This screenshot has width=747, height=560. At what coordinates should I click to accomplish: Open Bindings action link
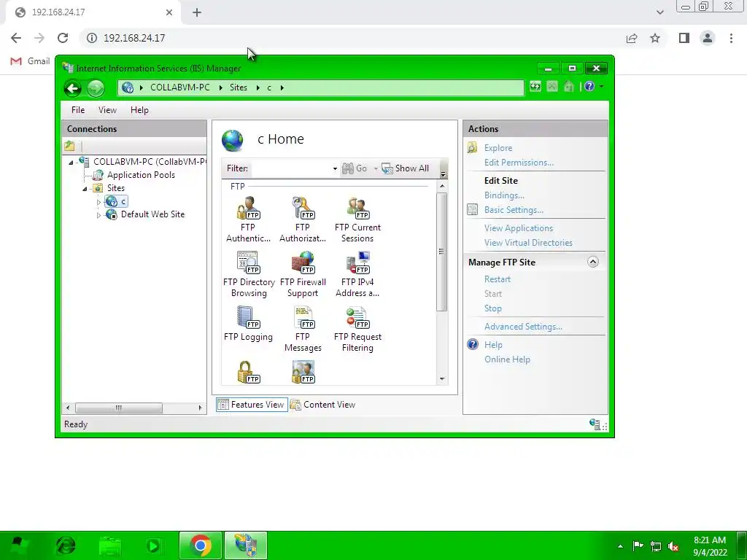tap(504, 195)
